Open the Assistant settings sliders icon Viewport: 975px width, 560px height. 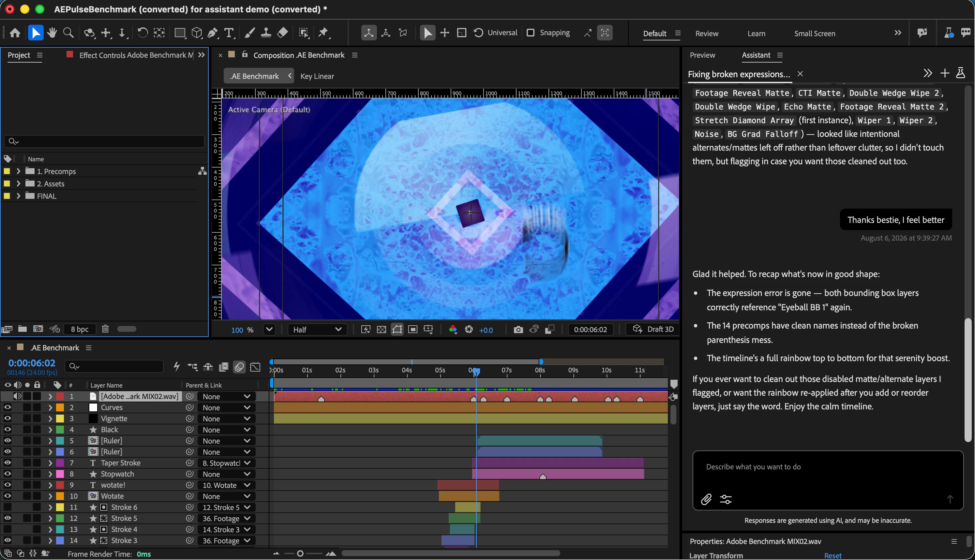[x=726, y=499]
